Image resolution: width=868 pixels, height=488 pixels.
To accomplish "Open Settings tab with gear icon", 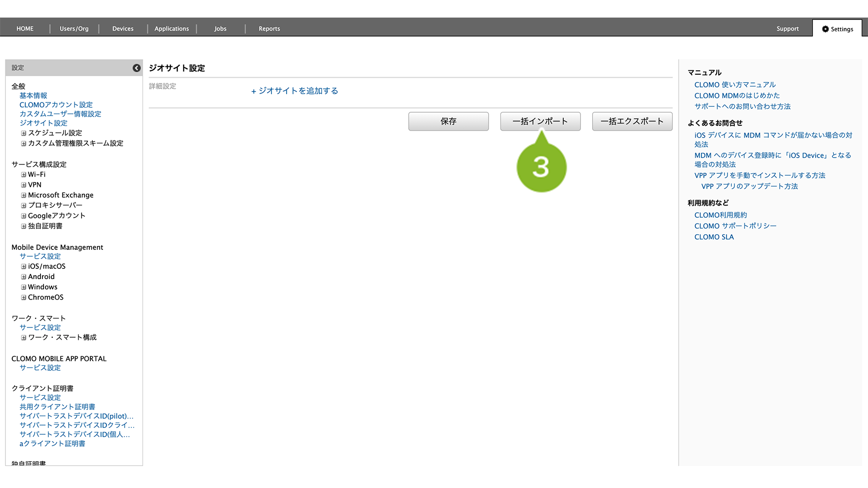I will pos(837,29).
